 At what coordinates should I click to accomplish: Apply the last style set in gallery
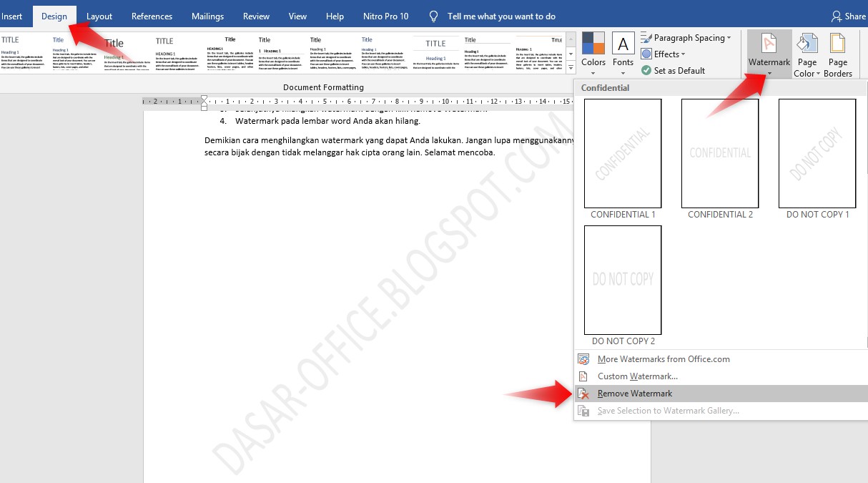click(x=538, y=52)
